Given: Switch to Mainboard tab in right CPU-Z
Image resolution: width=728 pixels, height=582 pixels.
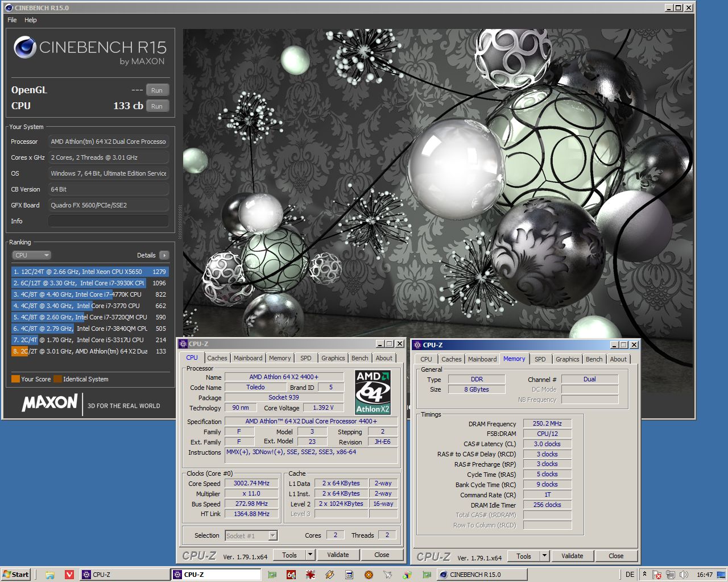Looking at the screenshot, I should [x=482, y=359].
